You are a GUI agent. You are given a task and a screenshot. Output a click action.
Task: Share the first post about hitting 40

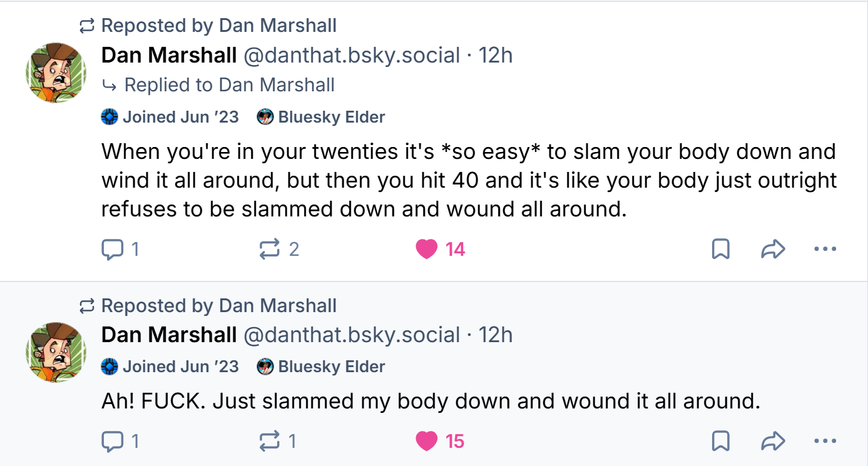(x=773, y=250)
